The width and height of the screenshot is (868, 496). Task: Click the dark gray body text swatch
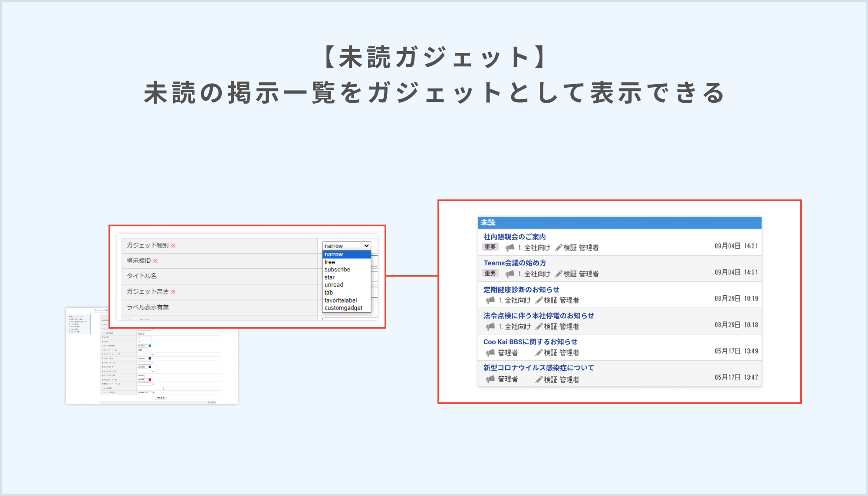click(x=150, y=367)
